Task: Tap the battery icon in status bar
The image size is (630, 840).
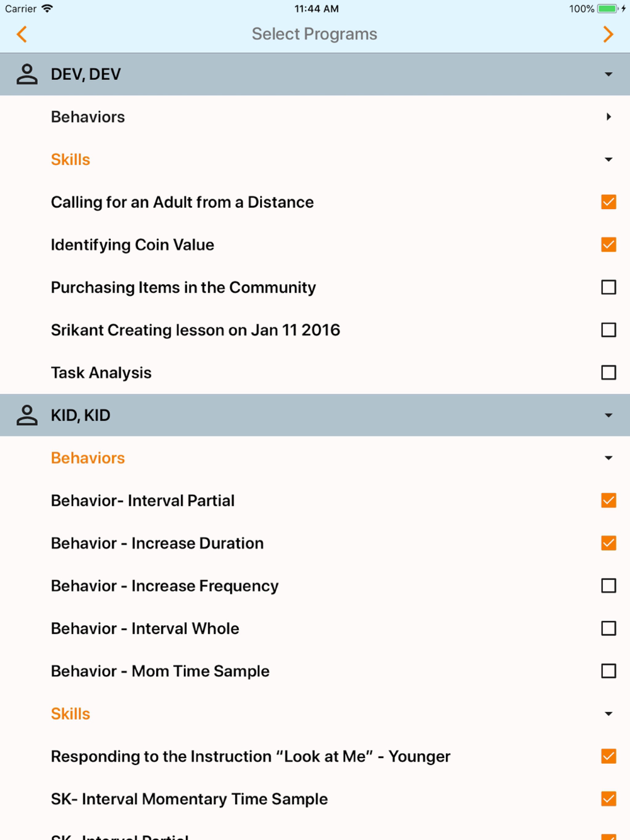Action: click(607, 9)
